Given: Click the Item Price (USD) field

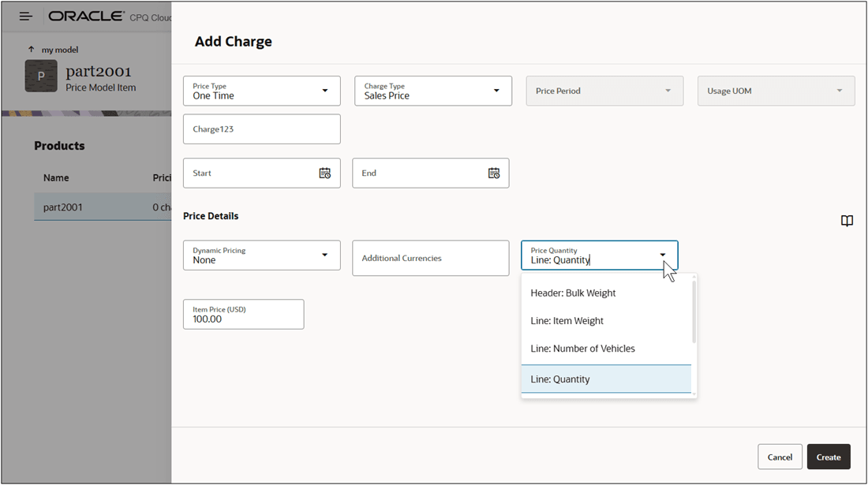Looking at the screenshot, I should [x=243, y=315].
